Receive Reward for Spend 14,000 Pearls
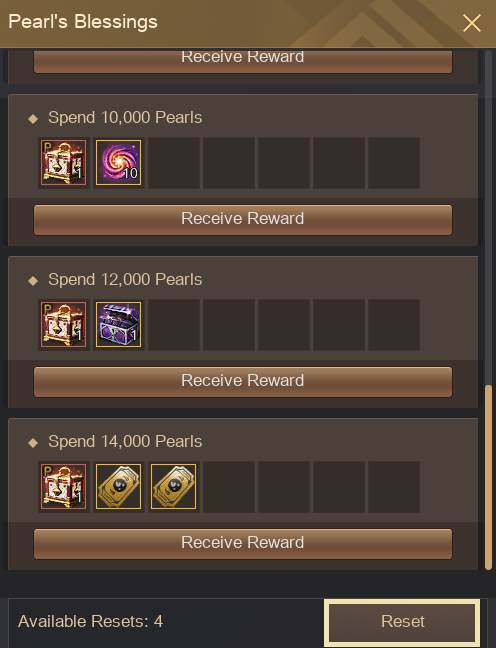 point(243,543)
